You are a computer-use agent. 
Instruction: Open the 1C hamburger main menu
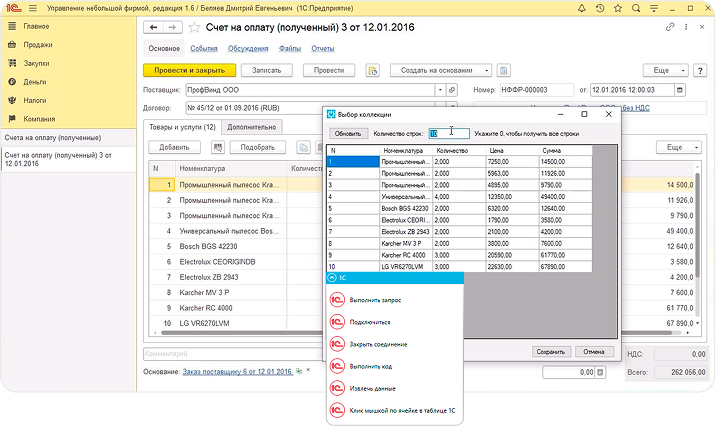[x=32, y=8]
